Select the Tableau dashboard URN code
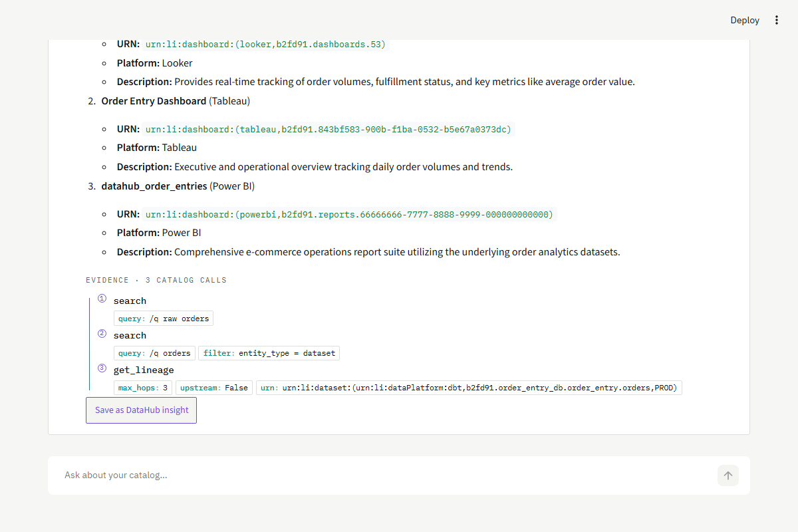The image size is (798, 532). 329,129
